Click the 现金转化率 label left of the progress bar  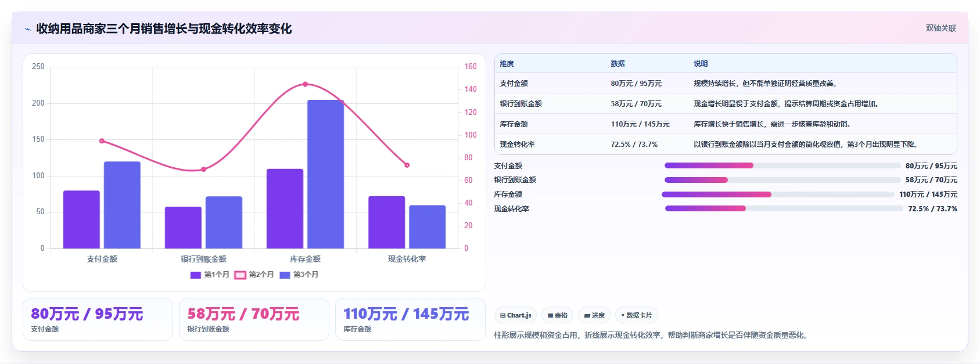coord(512,209)
